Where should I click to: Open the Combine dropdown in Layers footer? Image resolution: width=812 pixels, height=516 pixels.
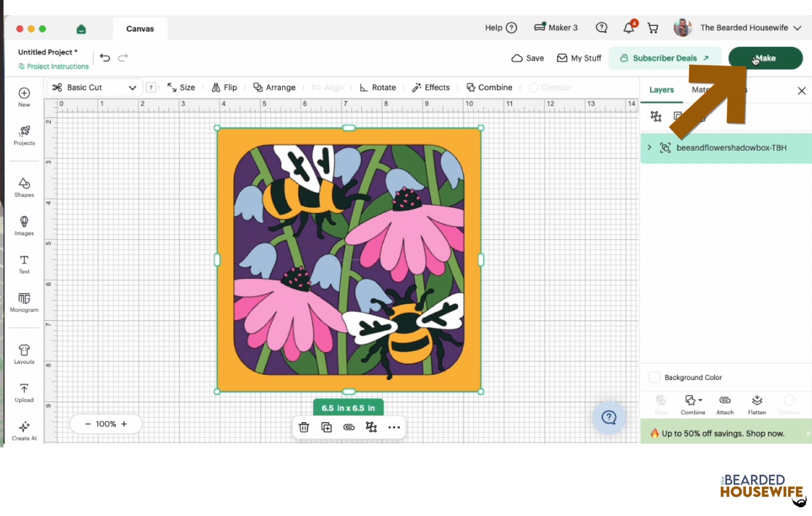click(x=693, y=405)
